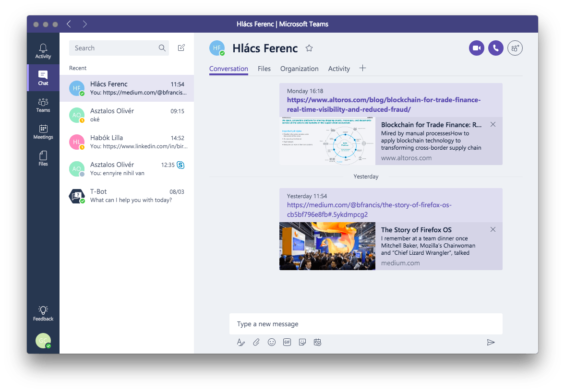
Task: Navigate forward with the right arrow
Action: pos(84,24)
